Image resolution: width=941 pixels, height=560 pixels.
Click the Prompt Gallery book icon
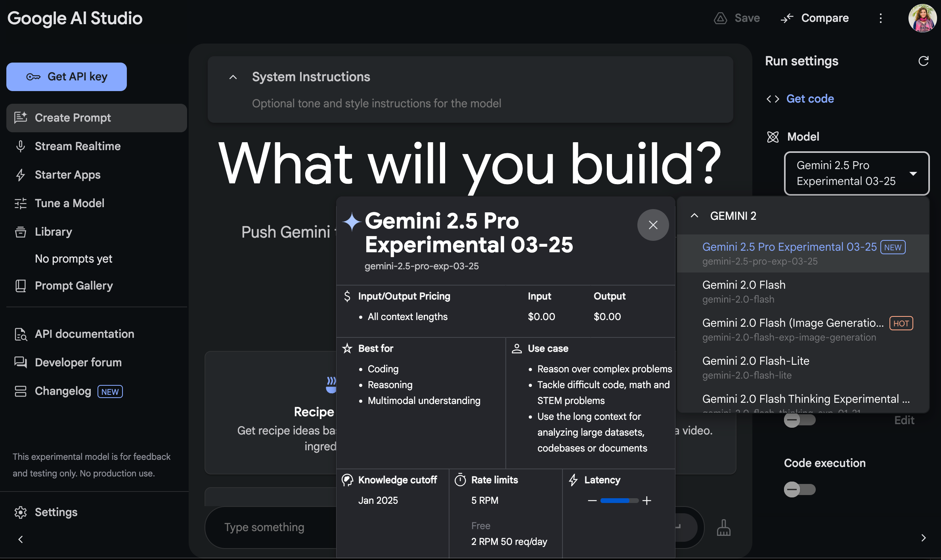click(21, 286)
